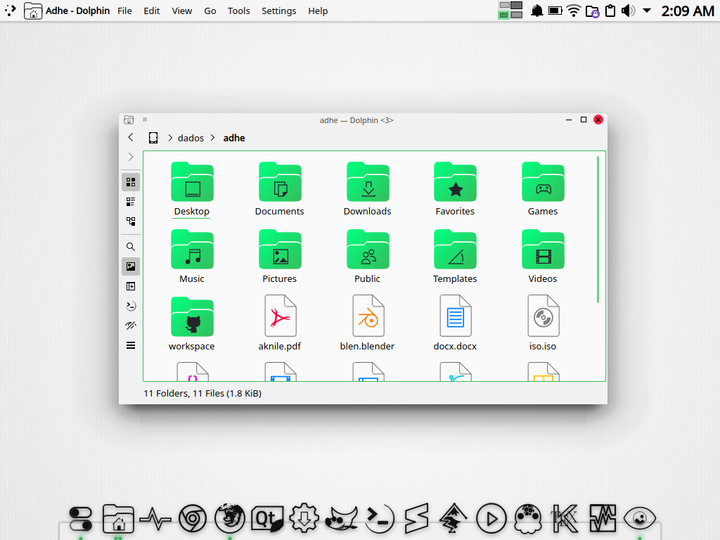Open the File menu
The image size is (720, 540).
[124, 11]
